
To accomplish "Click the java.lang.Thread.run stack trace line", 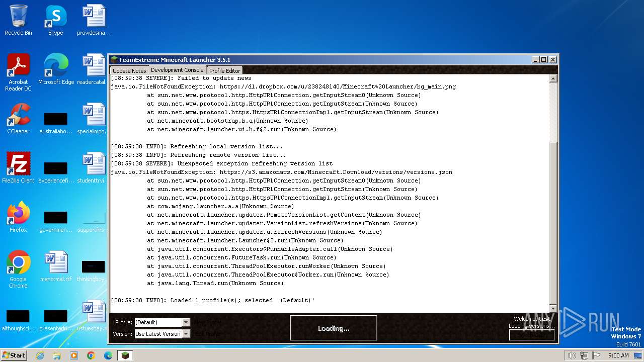I will click(x=215, y=283).
